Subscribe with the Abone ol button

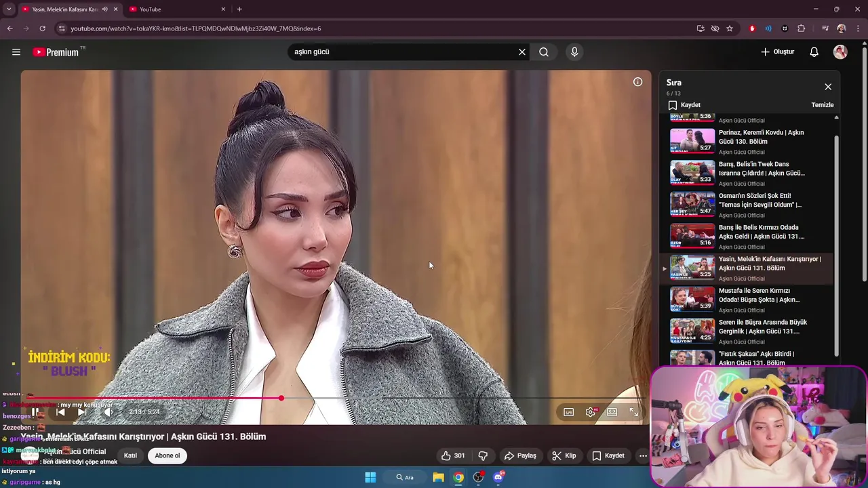167,455
